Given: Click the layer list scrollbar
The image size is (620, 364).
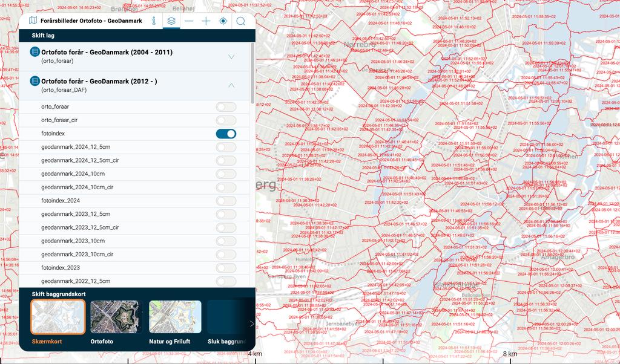Looking at the screenshot, I should [252, 73].
